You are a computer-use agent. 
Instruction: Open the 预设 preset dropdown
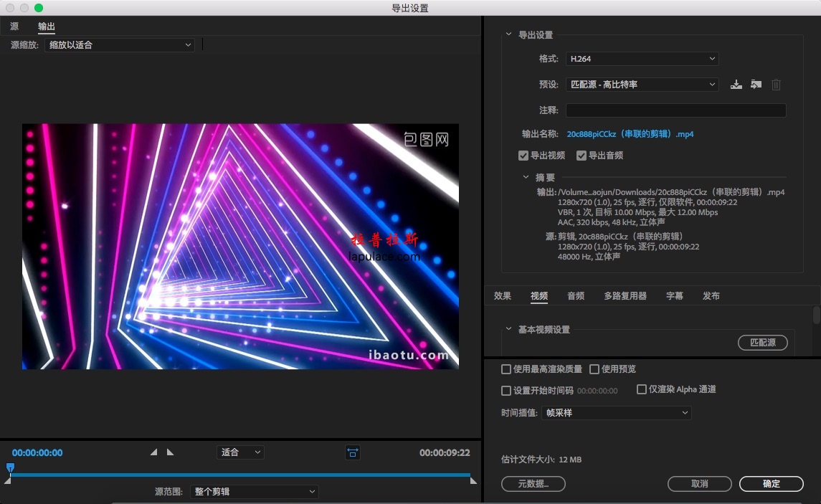[642, 85]
